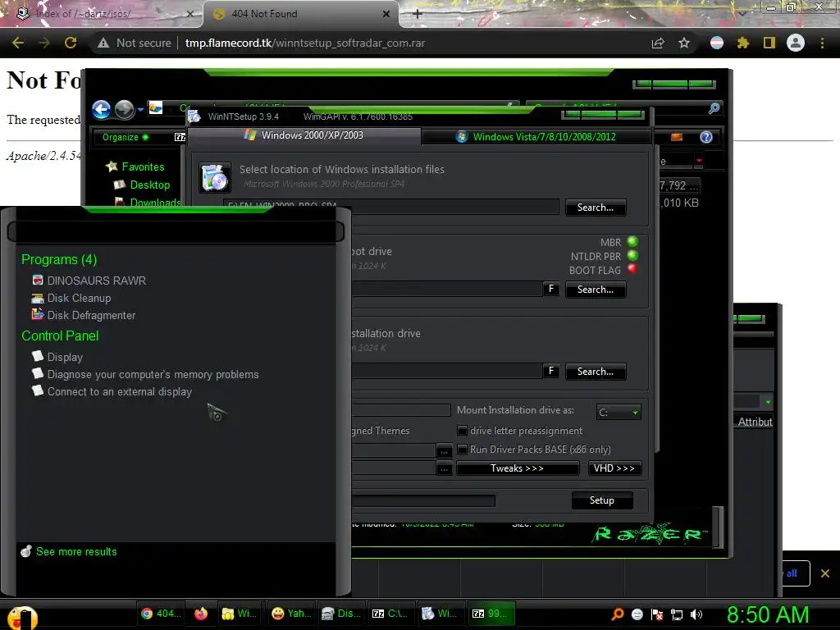Viewport: 840px width, 630px height.
Task: Click the Explorer window's blue back arrow
Action: pos(101,109)
